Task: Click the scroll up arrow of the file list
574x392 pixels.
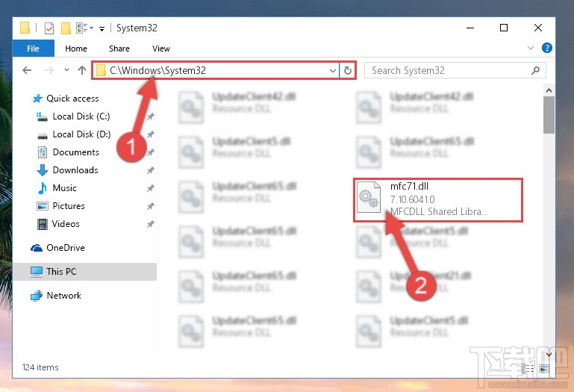Action: (549, 90)
